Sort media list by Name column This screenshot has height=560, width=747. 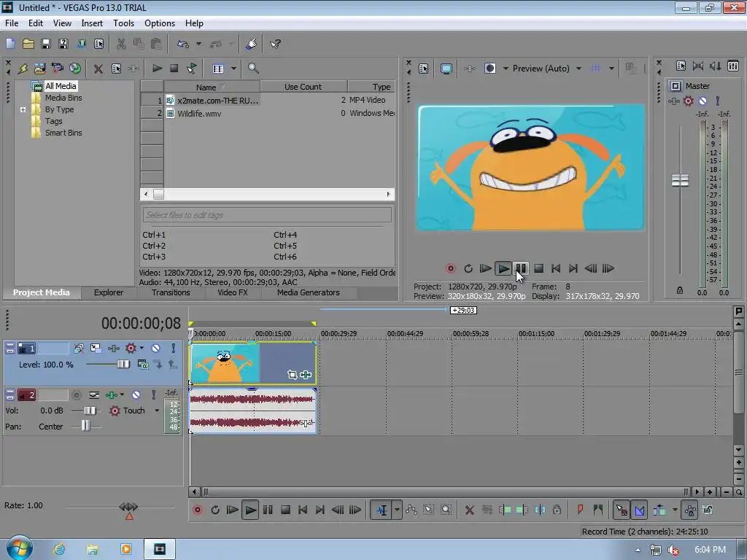[212, 87]
